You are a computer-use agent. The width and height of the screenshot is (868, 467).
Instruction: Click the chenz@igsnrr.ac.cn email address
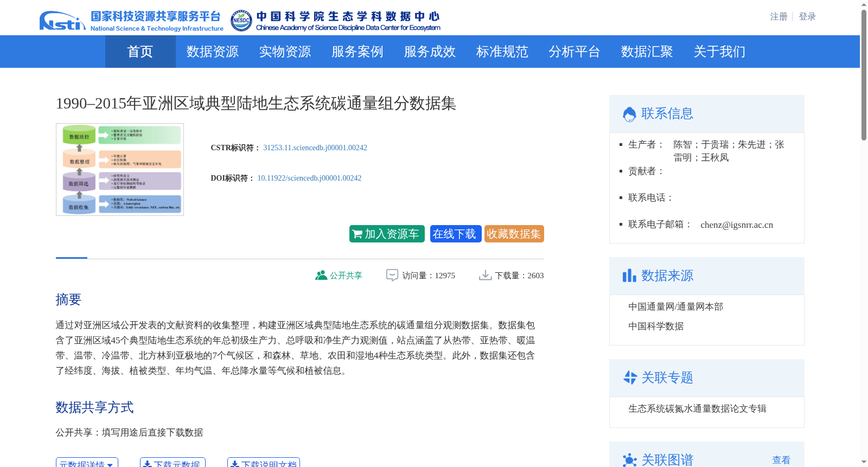(x=737, y=225)
